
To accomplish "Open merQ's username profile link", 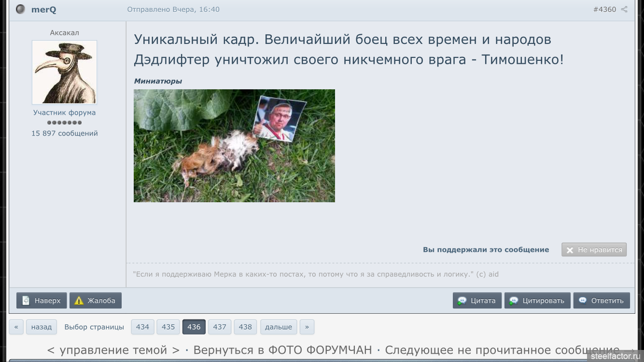I will click(x=44, y=9).
